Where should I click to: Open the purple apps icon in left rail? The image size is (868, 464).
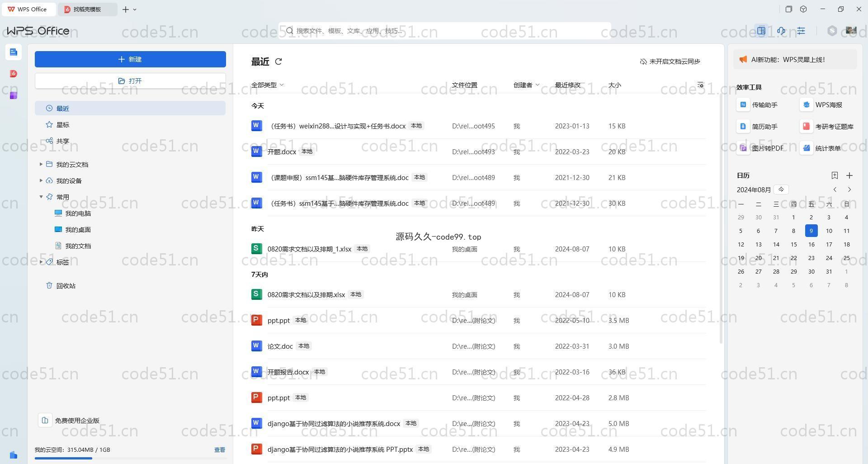(14, 95)
